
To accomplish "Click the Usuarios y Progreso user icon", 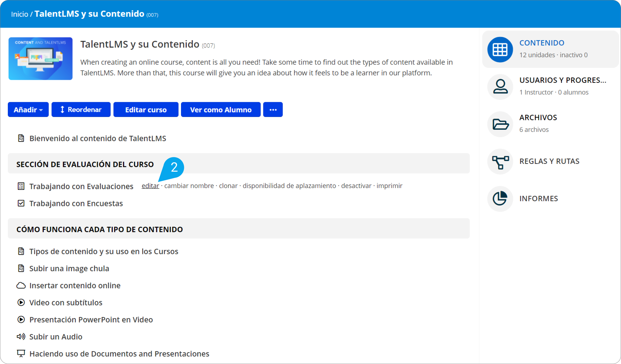I will tap(500, 87).
